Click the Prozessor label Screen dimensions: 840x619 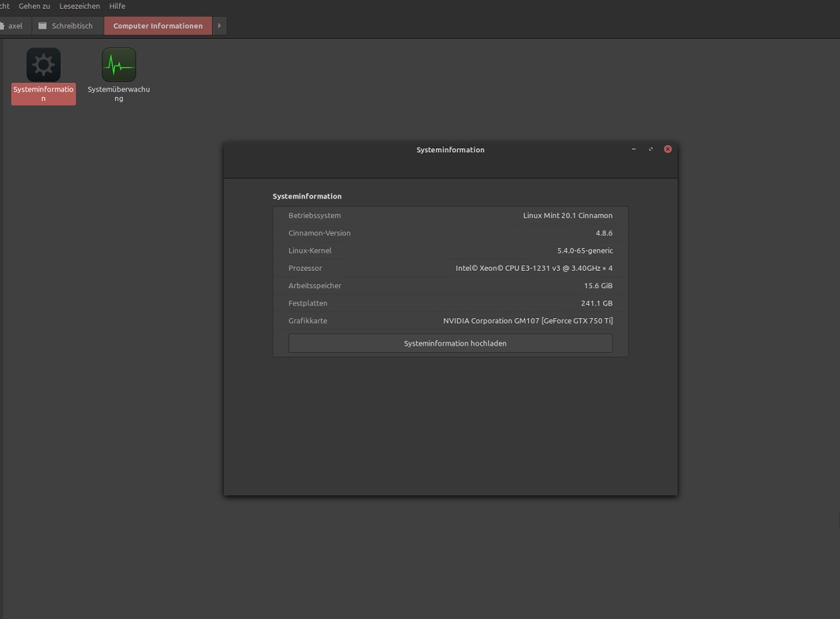pos(305,267)
